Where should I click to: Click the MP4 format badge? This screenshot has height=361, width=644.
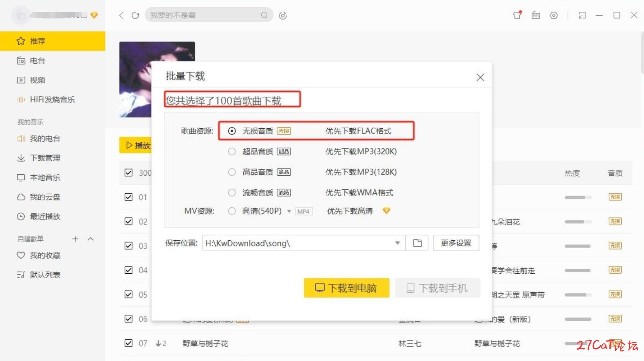point(303,211)
